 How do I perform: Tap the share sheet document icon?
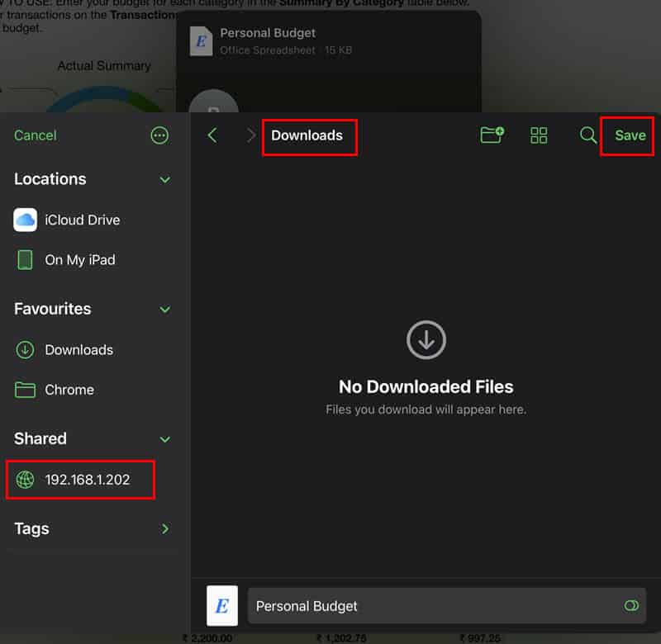tap(201, 41)
